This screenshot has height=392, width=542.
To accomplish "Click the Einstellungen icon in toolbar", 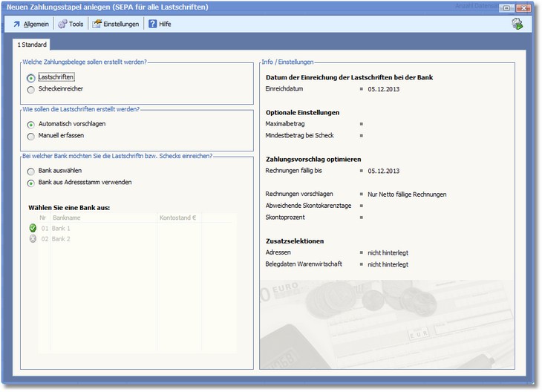I will (x=97, y=24).
